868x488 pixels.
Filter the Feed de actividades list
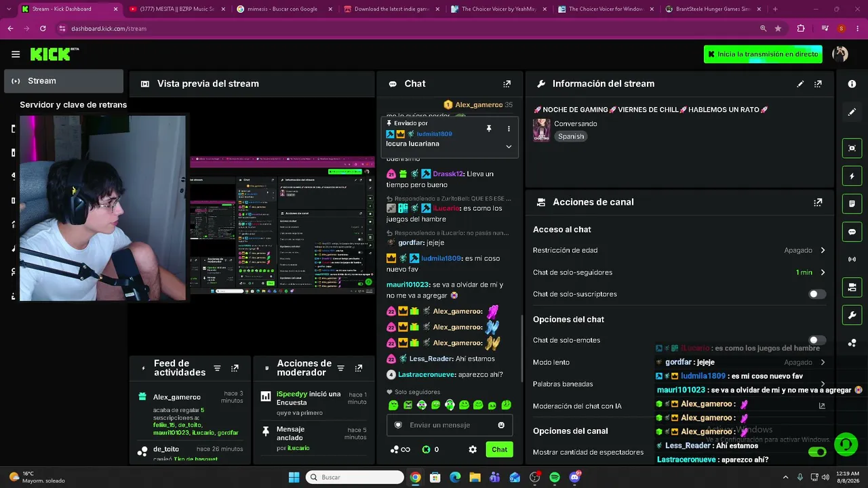click(217, 368)
